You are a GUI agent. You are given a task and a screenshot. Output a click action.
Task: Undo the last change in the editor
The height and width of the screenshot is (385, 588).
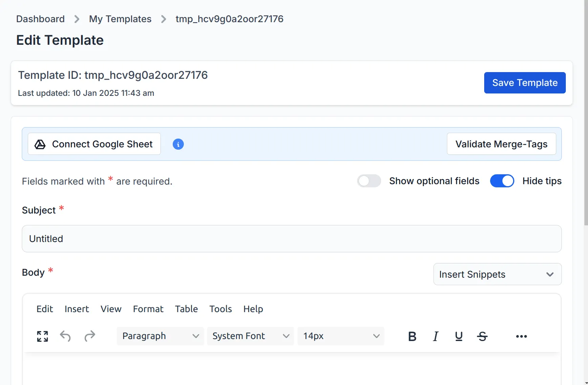[x=65, y=336]
